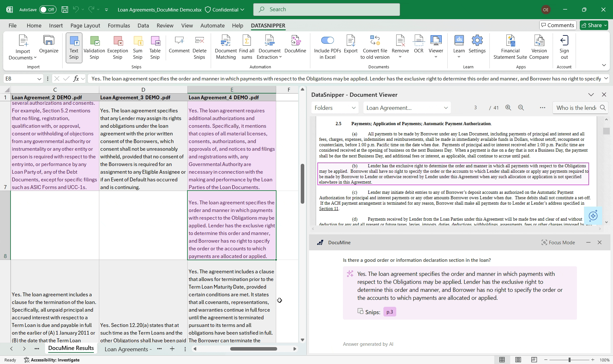Toggle Include PDFs in Excel
The width and height of the screenshot is (613, 364).
coord(327,41)
